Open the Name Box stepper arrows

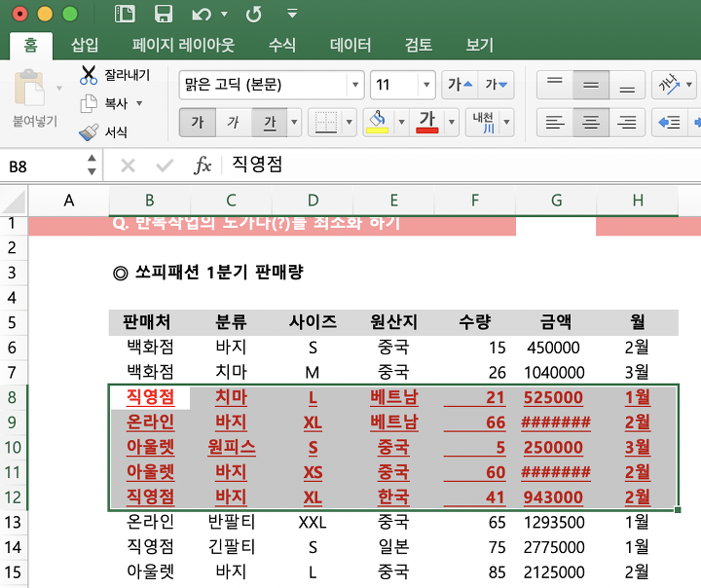point(92,165)
